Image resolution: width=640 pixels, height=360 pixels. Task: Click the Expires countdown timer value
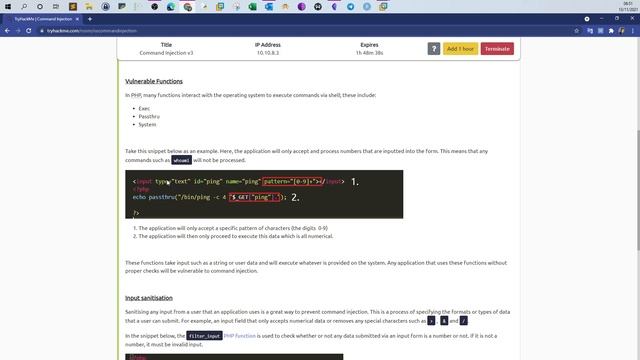pos(369,53)
